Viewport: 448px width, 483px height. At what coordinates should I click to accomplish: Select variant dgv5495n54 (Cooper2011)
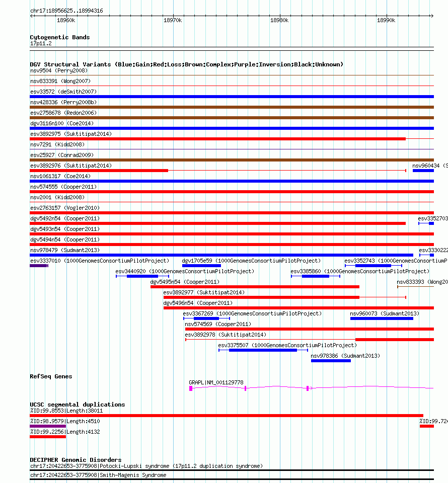coord(185,282)
